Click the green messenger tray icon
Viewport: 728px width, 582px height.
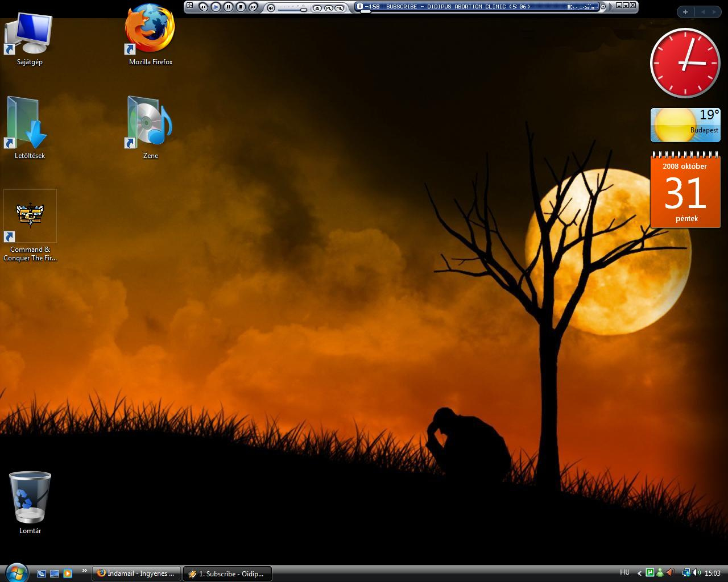tap(660, 572)
